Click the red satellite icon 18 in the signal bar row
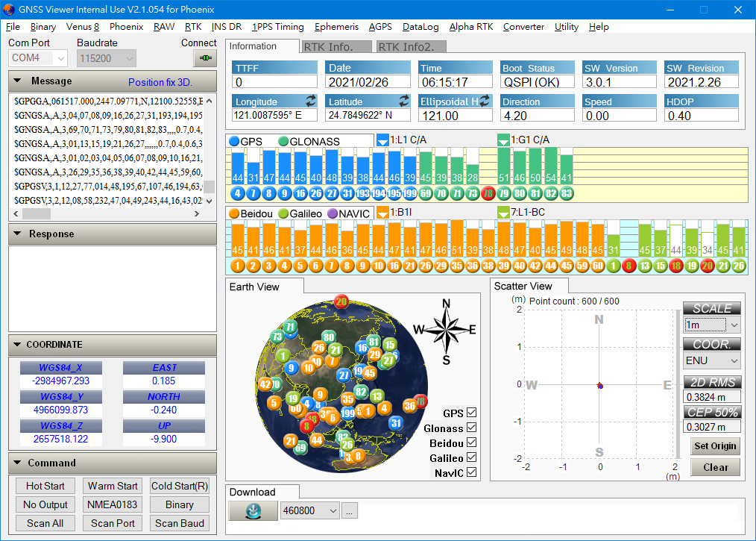 676,266
